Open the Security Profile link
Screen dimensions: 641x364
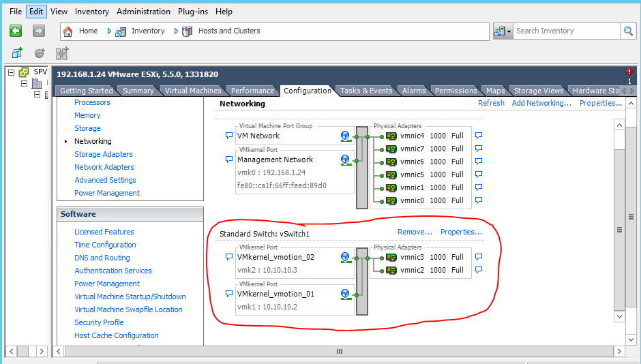click(99, 322)
